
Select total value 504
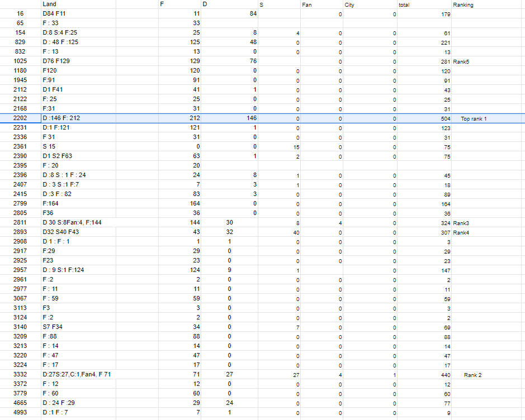[424, 118]
